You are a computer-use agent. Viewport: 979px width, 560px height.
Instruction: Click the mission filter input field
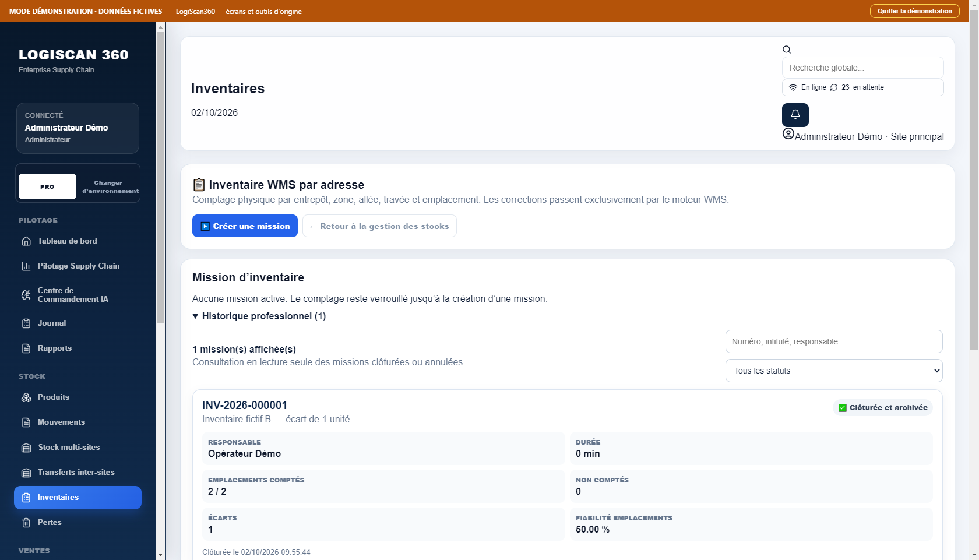[834, 341]
